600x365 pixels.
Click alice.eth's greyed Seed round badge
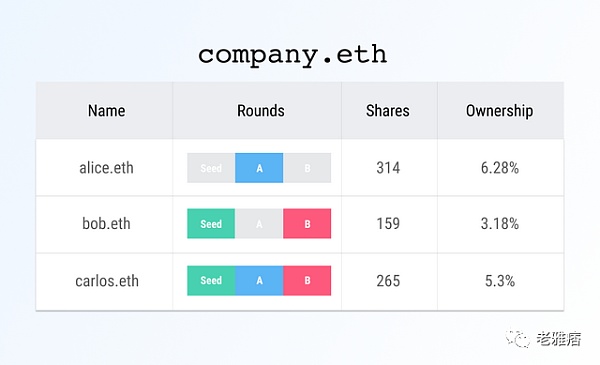click(x=211, y=168)
